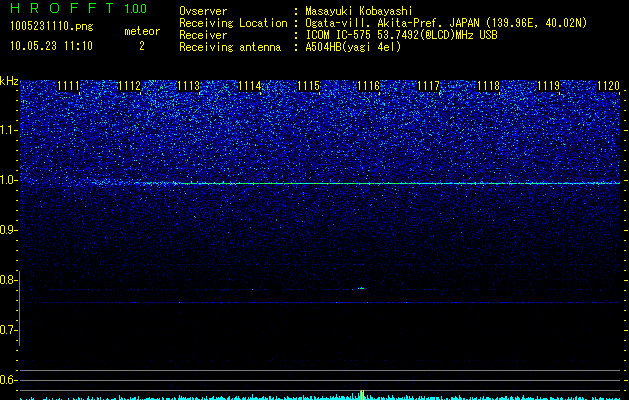Click location text Ogata-vill. Akita-Pref. JAPAN
The width and height of the screenshot is (629, 400).
[391, 23]
